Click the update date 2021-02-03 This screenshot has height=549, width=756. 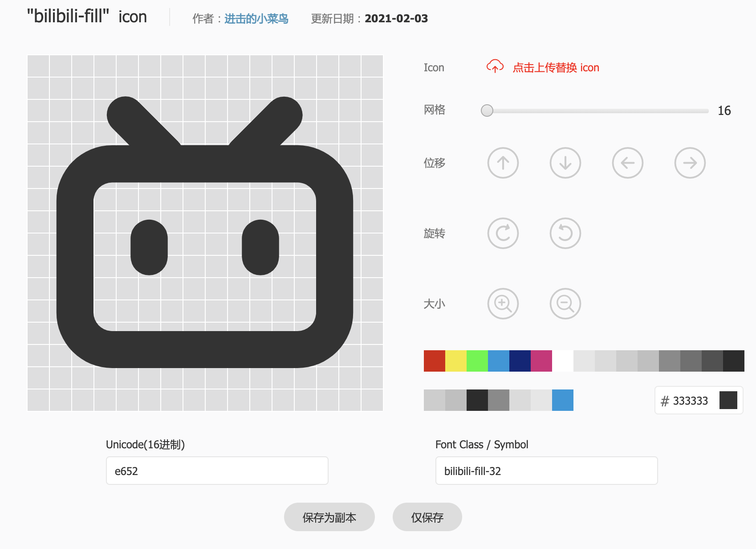(396, 19)
